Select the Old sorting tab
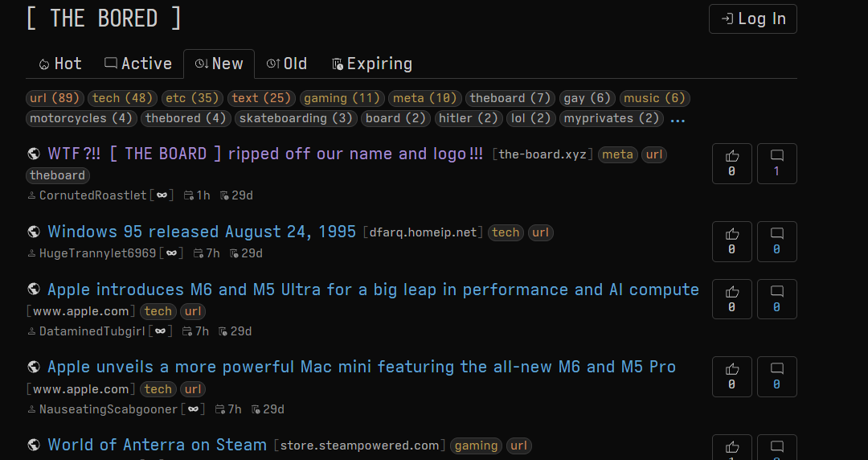 287,64
